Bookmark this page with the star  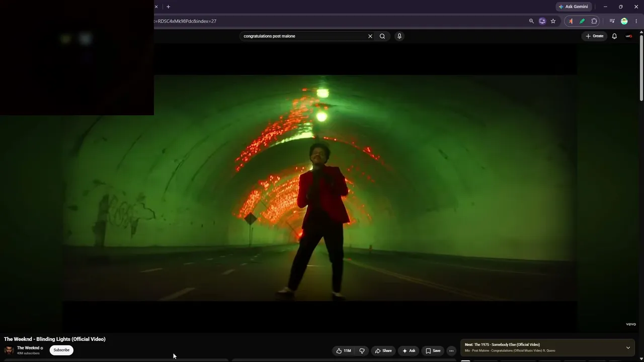tap(553, 21)
